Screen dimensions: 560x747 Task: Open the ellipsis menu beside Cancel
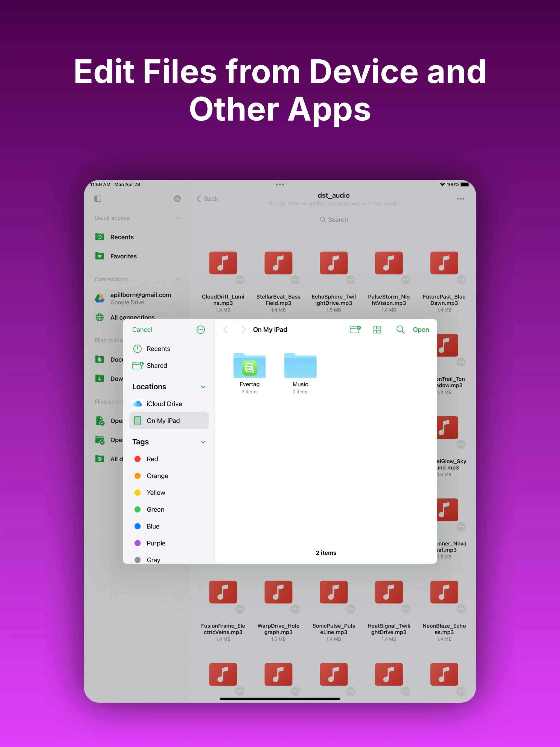click(201, 329)
